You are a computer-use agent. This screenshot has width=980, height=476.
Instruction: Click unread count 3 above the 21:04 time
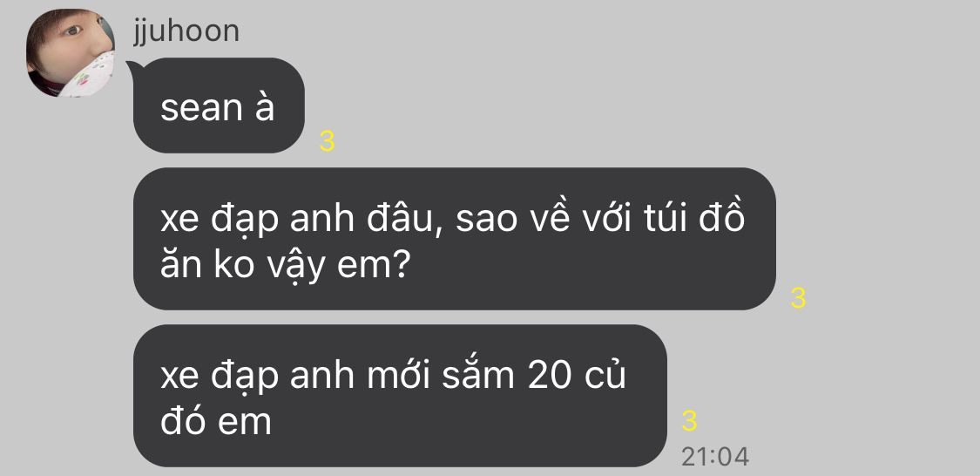tap(689, 422)
